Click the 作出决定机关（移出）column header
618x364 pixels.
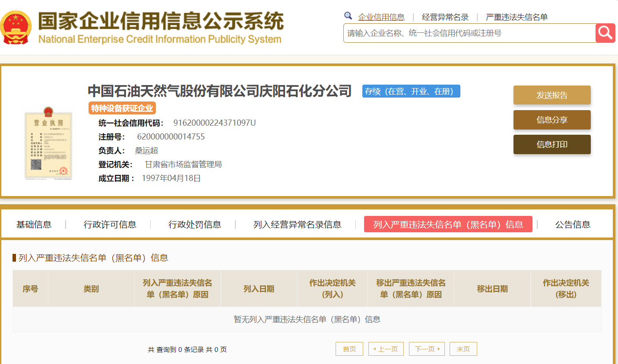point(566,288)
